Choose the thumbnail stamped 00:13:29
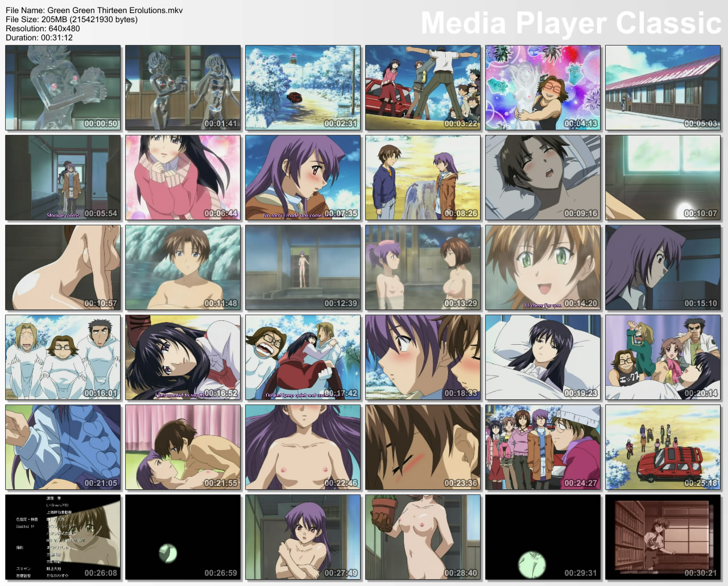This screenshot has height=586, width=728. (423, 267)
